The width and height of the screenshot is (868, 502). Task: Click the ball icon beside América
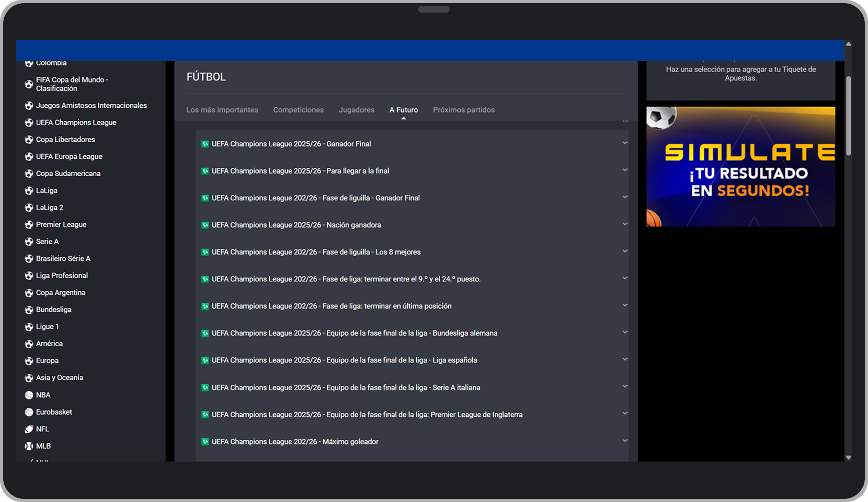point(29,344)
